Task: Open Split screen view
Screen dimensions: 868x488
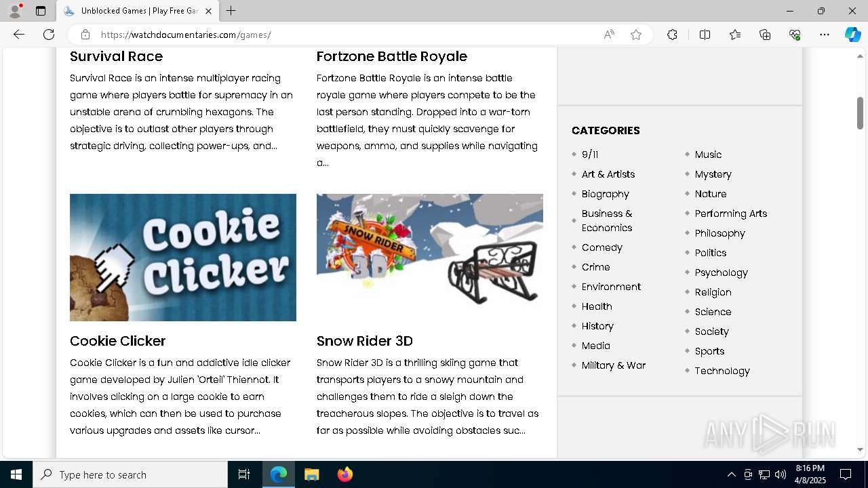Action: [705, 35]
